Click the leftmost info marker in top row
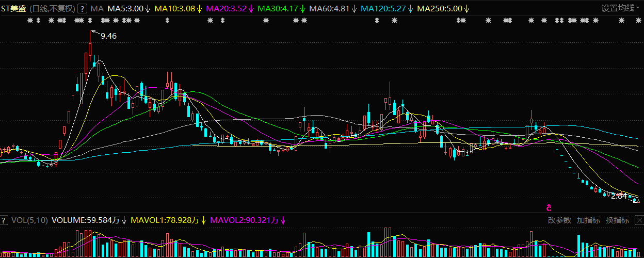The width and height of the screenshot is (644, 258). click(x=30, y=21)
